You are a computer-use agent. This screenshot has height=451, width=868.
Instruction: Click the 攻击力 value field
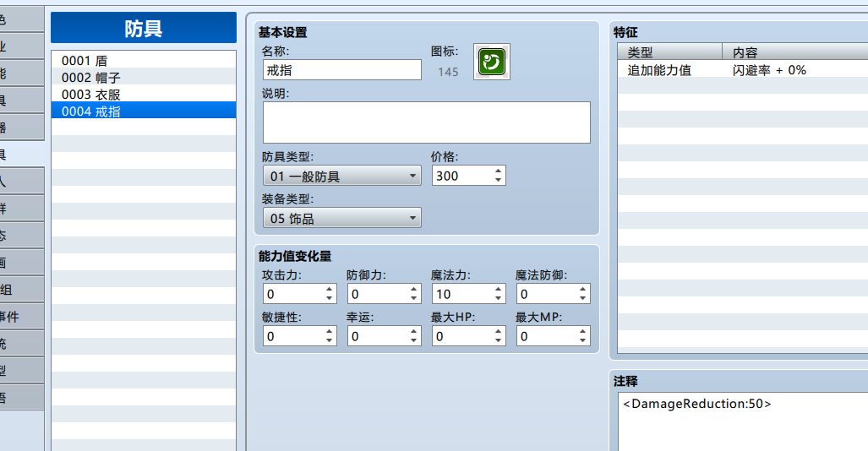(293, 294)
